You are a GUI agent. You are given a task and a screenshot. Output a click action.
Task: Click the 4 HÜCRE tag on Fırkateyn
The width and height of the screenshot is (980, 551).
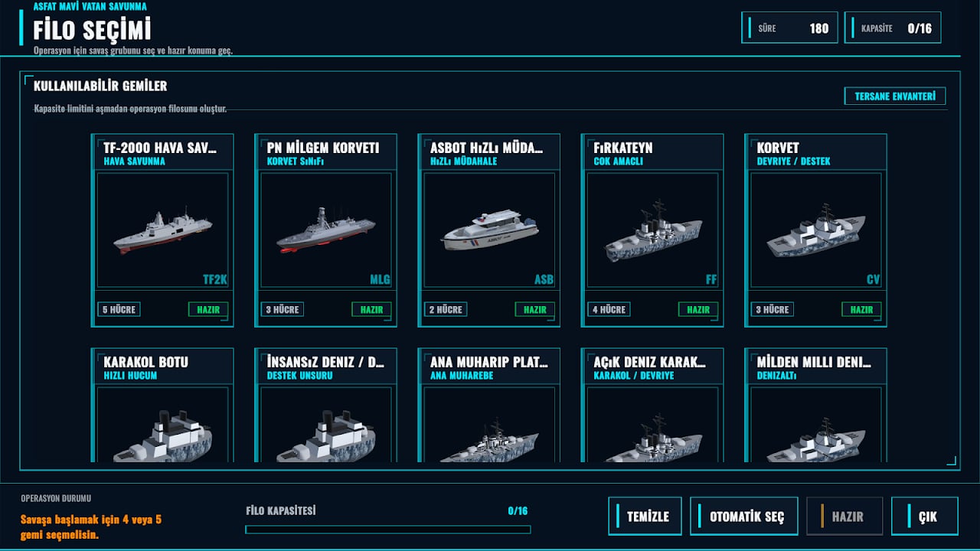609,310
